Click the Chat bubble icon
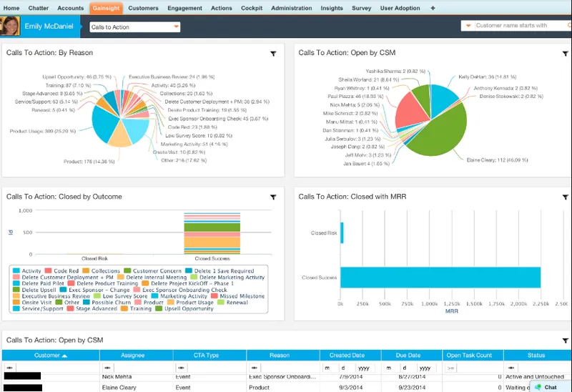Viewport: 572px width, 392px height. tap(538, 387)
